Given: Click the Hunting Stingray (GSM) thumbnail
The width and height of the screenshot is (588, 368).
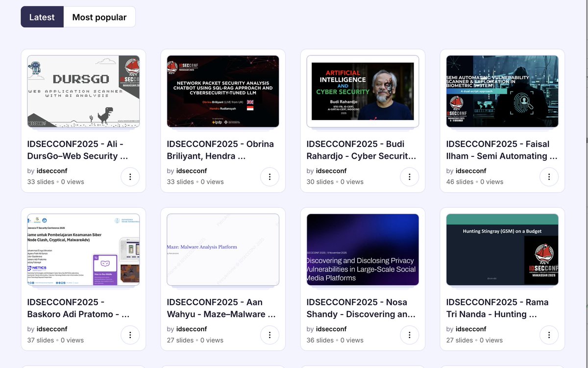Looking at the screenshot, I should [x=502, y=249].
